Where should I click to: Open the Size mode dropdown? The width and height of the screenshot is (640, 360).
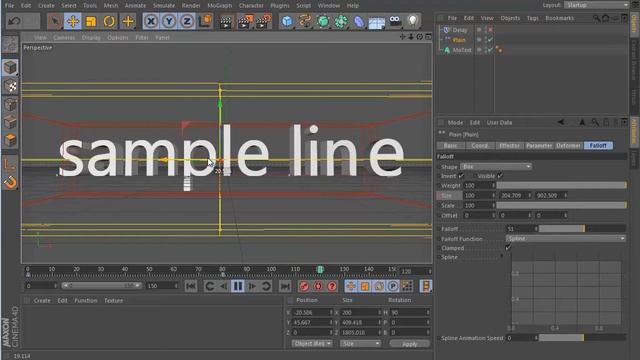click(x=360, y=344)
